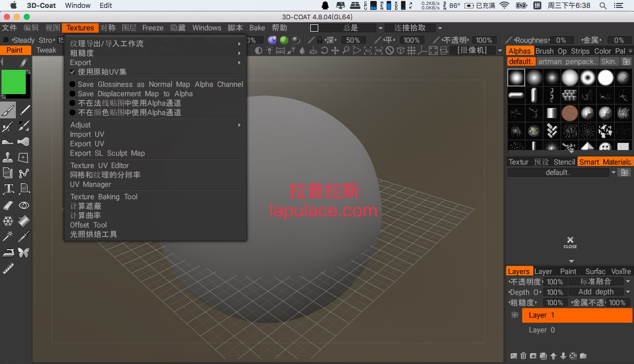Screen dimensions: 634x364
Task: Choose the Freeze snowflake tool
Action: (x=8, y=221)
